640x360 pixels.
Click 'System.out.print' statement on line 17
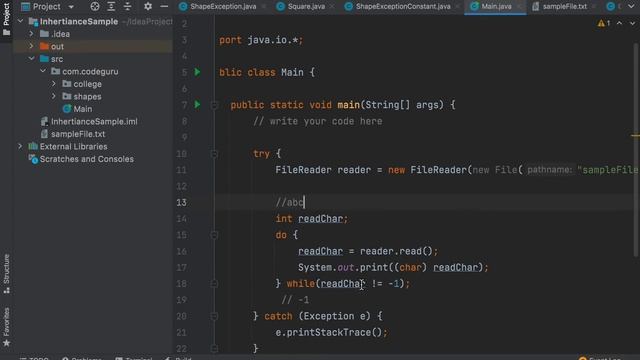point(393,267)
